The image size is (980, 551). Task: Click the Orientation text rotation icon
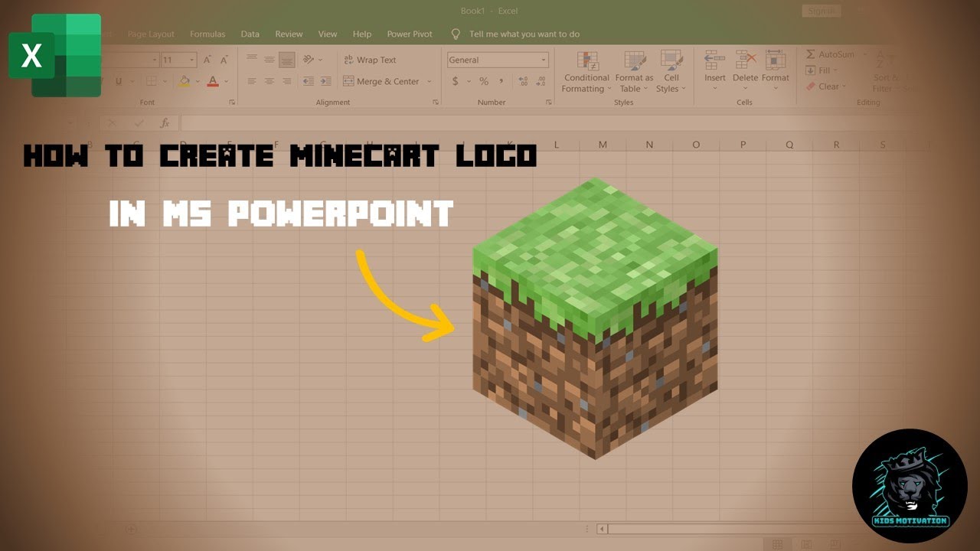click(x=308, y=60)
